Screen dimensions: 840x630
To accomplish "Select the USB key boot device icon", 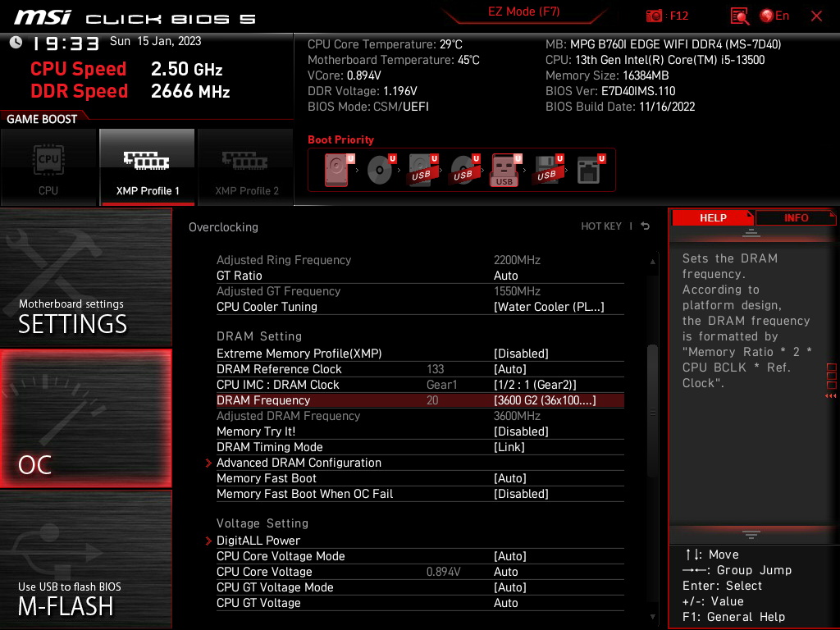I will click(505, 170).
